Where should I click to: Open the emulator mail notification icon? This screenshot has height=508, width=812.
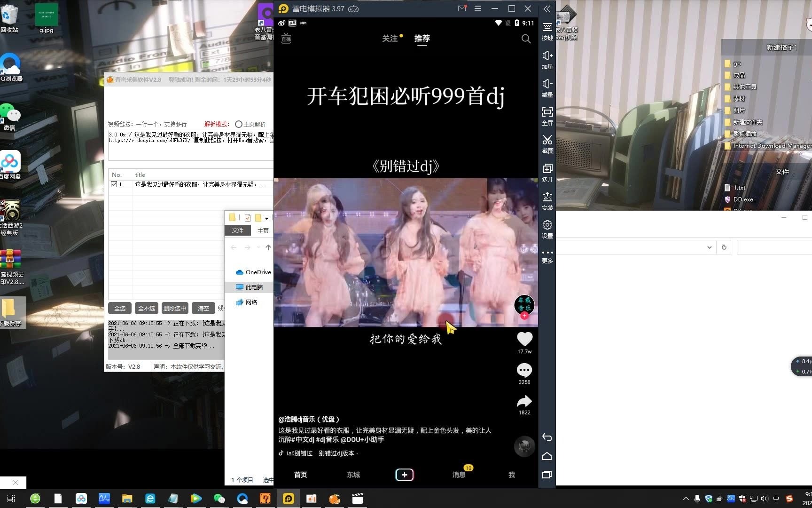[x=462, y=8]
